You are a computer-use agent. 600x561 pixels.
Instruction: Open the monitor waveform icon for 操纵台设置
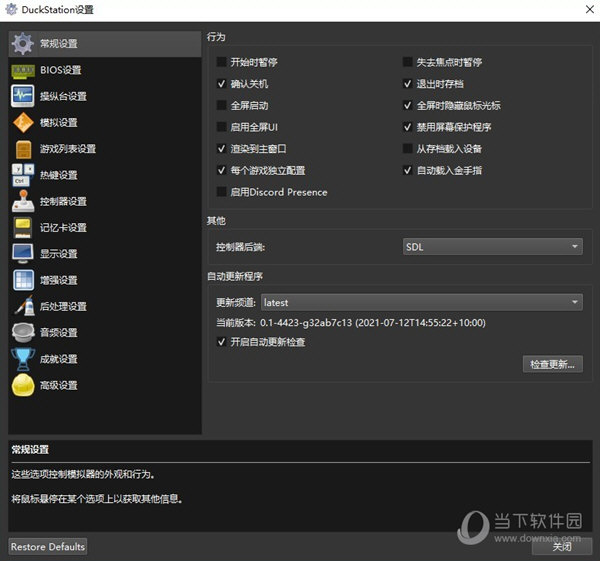tap(23, 96)
